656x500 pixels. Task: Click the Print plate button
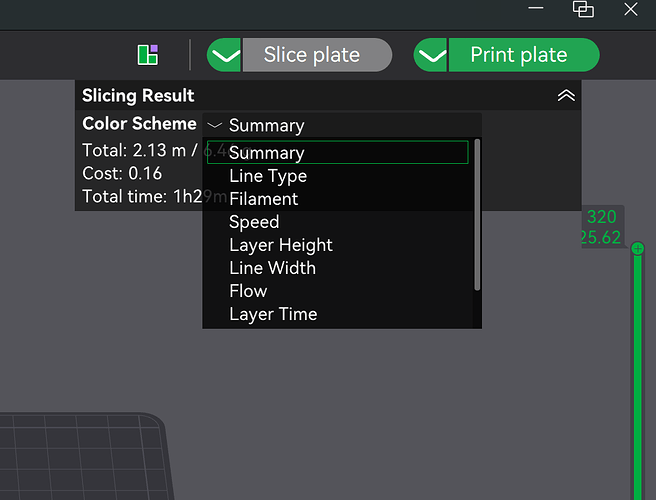click(524, 55)
